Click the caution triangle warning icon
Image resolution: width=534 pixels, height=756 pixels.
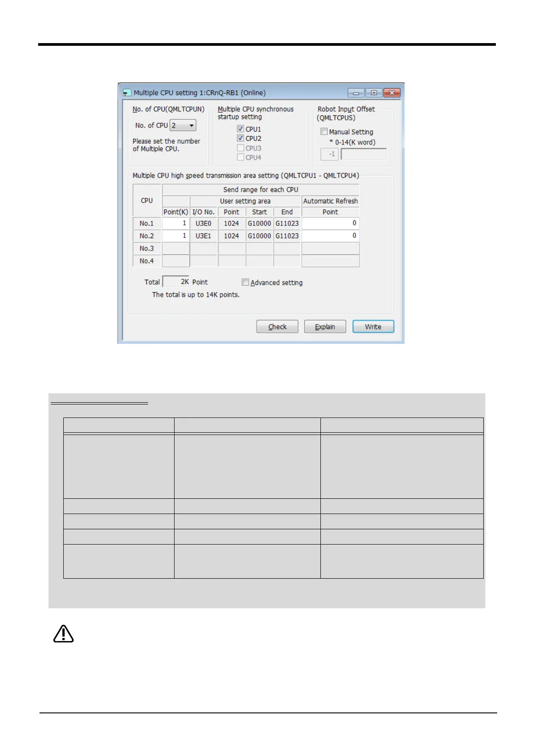(63, 634)
